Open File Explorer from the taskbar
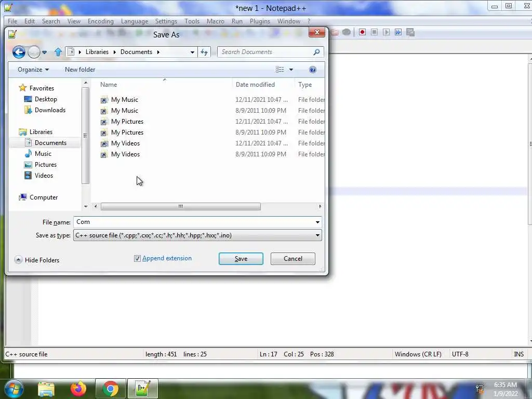 46,389
